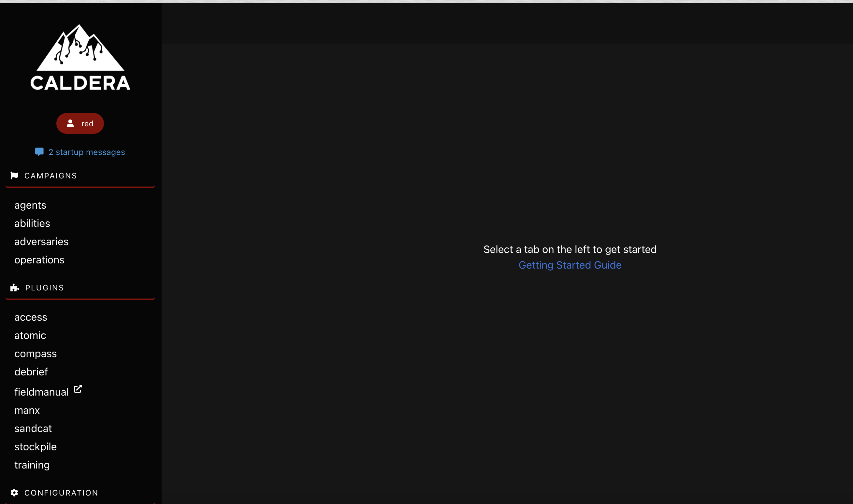Select adversaries in the sidebar
Viewport: 853px width, 504px height.
pos(41,242)
